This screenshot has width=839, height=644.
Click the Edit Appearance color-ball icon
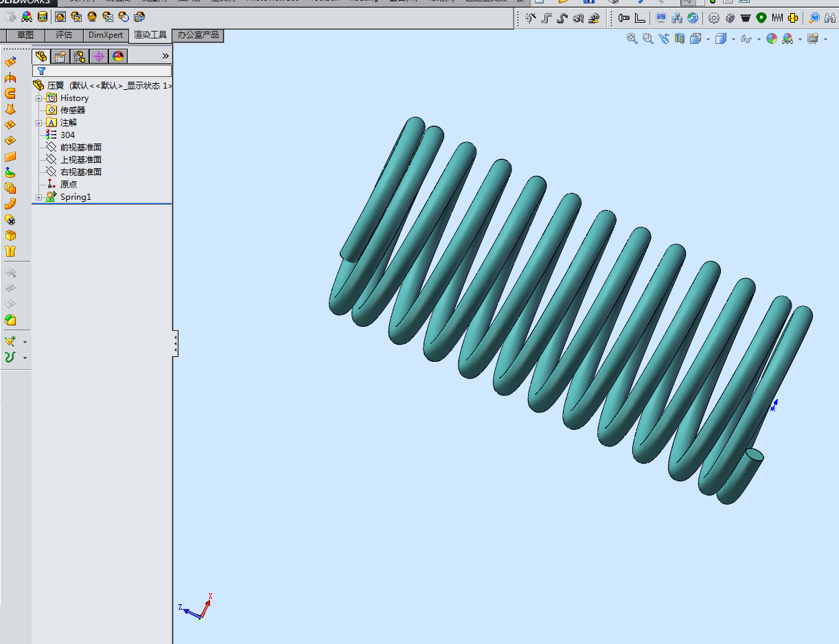772,39
